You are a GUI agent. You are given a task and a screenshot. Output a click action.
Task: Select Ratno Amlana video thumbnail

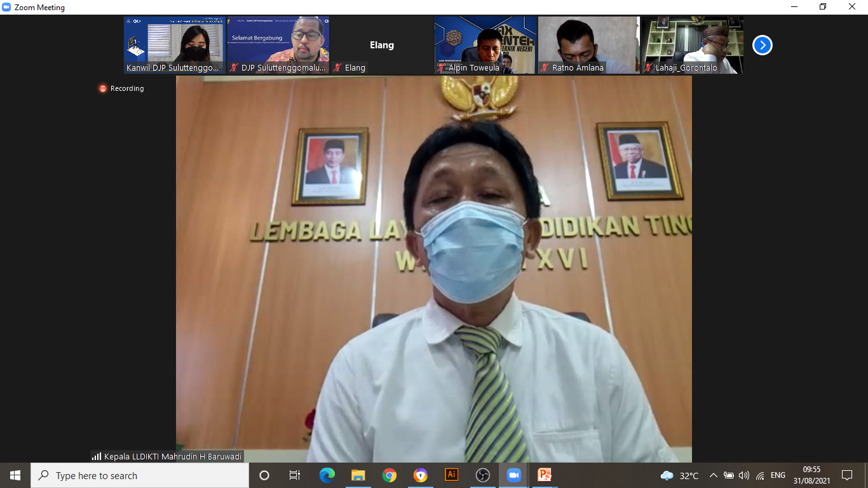point(588,45)
